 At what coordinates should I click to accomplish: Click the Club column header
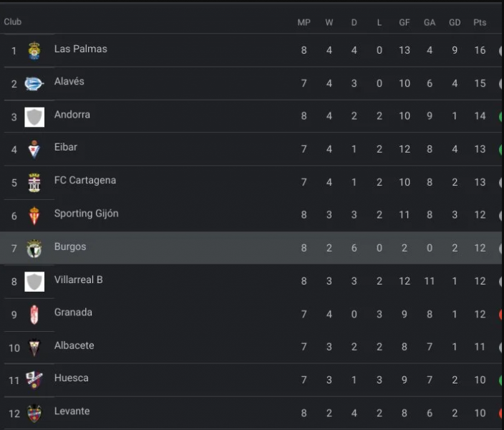click(13, 21)
